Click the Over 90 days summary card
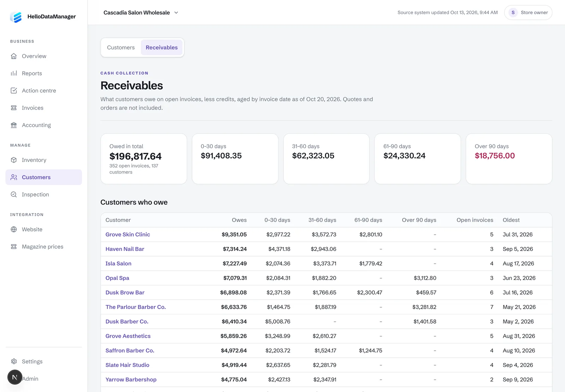The height and width of the screenshot is (392, 565). point(509,159)
